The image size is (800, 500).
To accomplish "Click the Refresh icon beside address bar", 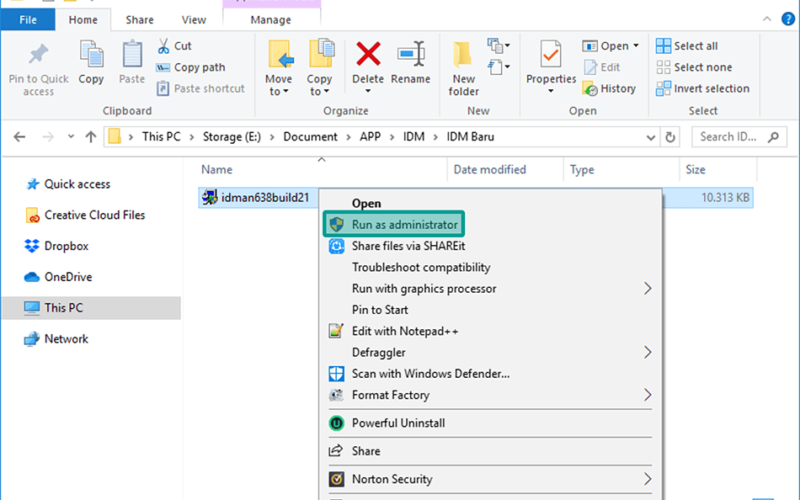I will point(670,137).
